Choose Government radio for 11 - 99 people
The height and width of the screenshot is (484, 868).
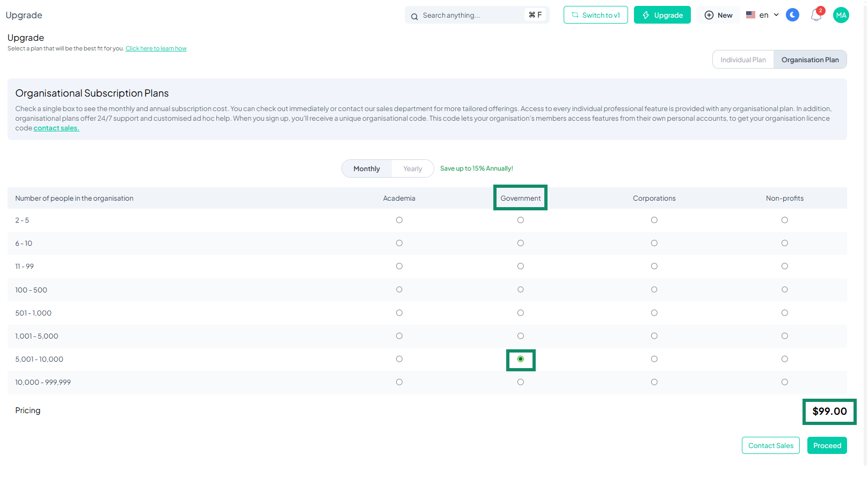click(520, 266)
